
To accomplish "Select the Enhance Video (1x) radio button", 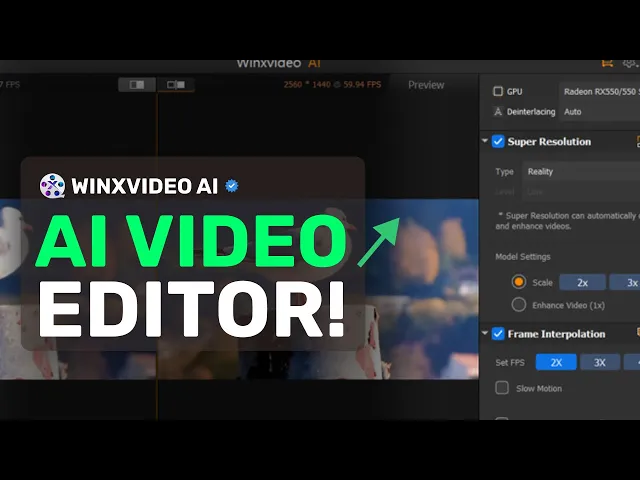I will pos(519,305).
